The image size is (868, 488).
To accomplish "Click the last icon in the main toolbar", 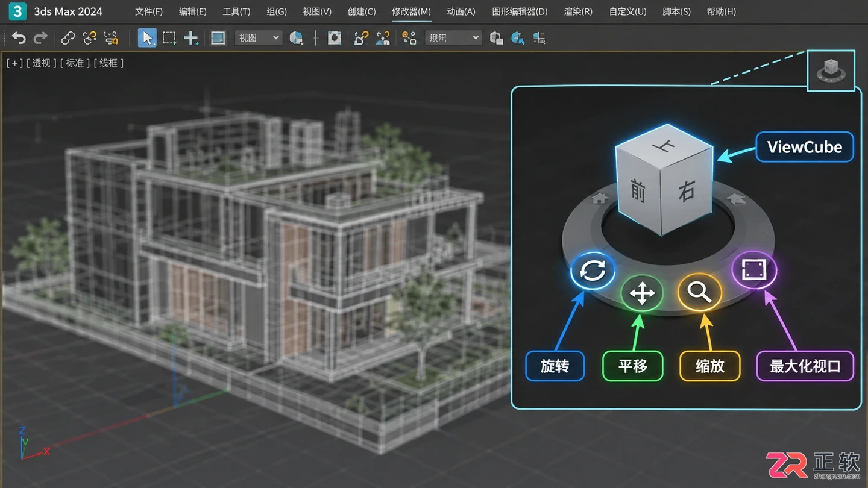I will (539, 39).
